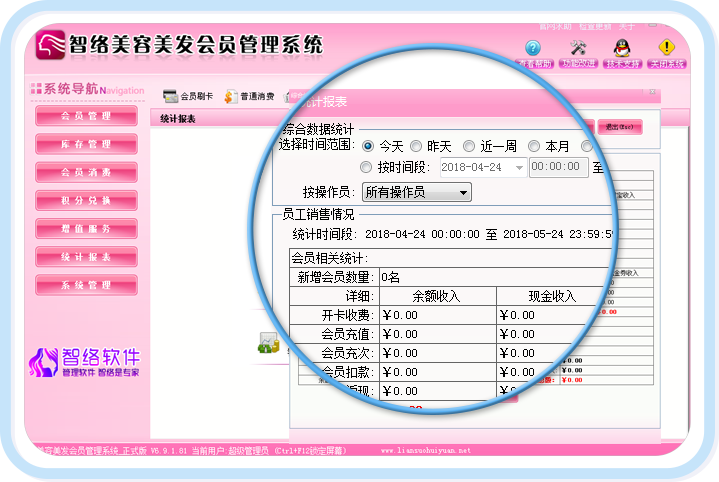Click the 当前用户:超级管理员 status bar text
The height and width of the screenshot is (482, 719).
(x=230, y=451)
